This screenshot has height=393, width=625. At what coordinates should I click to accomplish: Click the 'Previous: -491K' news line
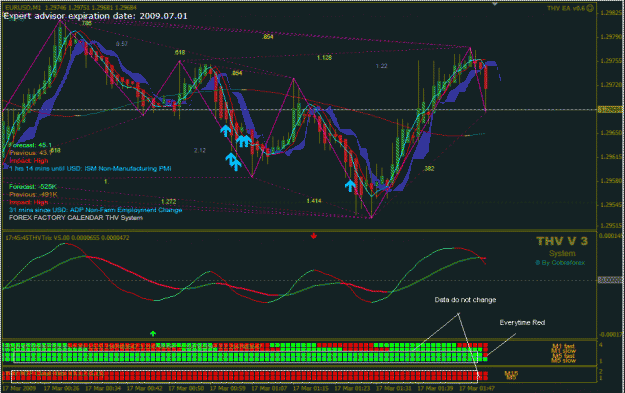coord(33,195)
